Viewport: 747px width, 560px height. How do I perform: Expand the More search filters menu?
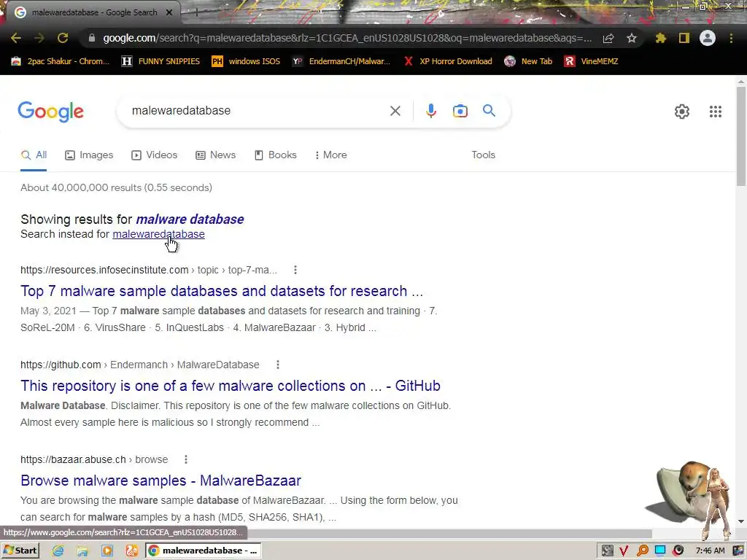tap(331, 155)
